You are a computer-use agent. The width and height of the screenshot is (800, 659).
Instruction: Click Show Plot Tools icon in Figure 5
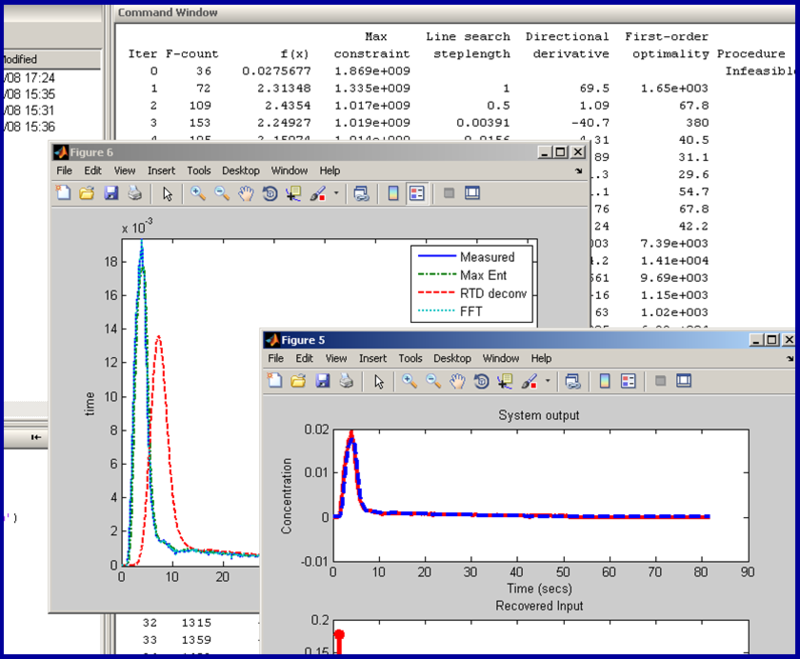tap(684, 380)
